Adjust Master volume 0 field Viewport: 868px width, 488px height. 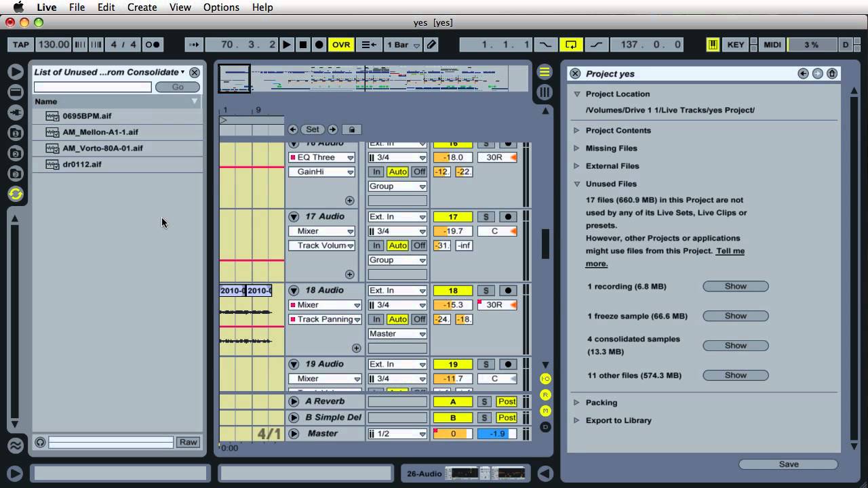pos(453,434)
